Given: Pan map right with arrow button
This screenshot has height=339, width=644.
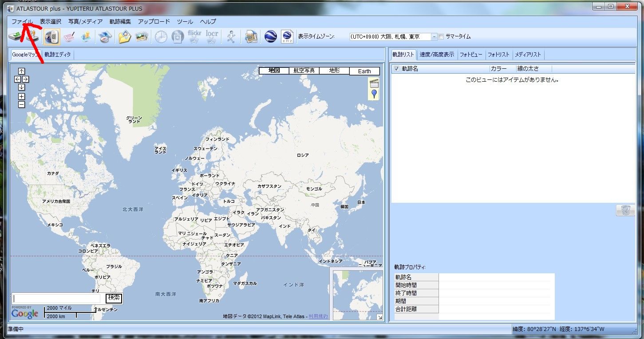Looking at the screenshot, I should (x=25, y=79).
